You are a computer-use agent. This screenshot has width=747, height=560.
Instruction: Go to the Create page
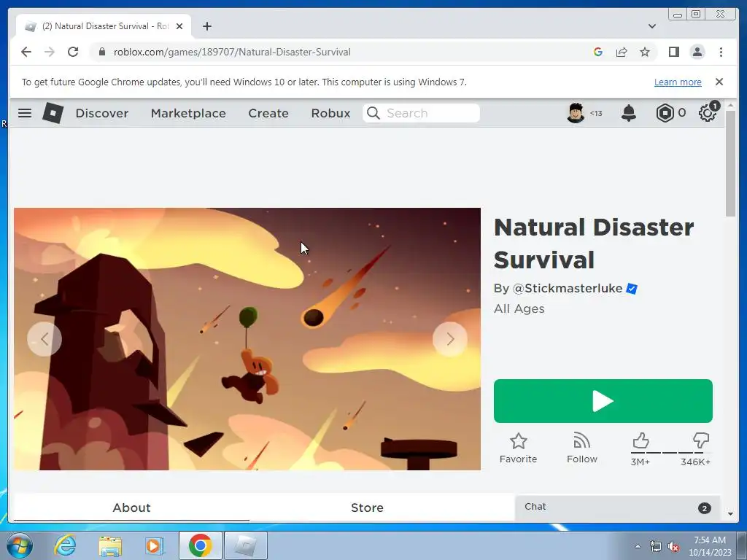pyautogui.click(x=268, y=113)
